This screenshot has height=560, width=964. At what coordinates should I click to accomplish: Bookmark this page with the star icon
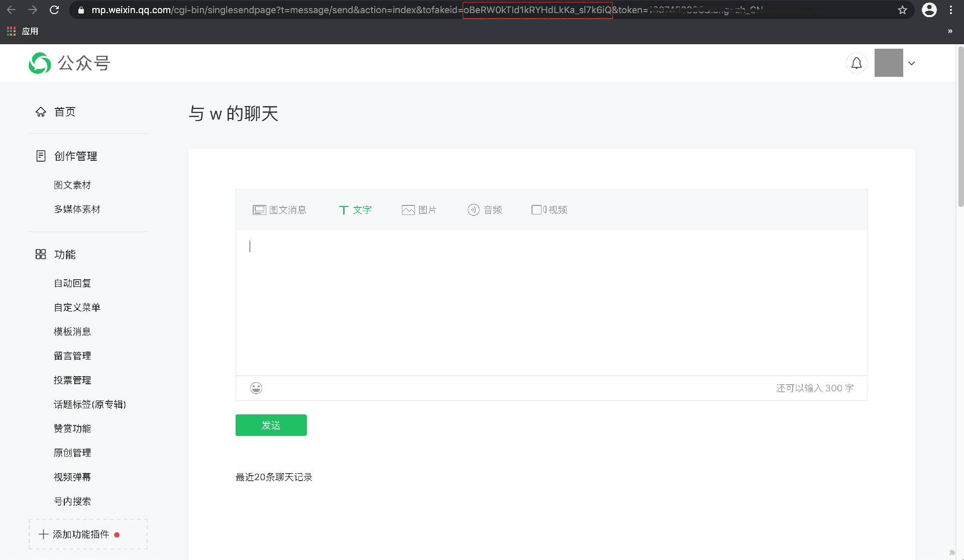point(902,10)
